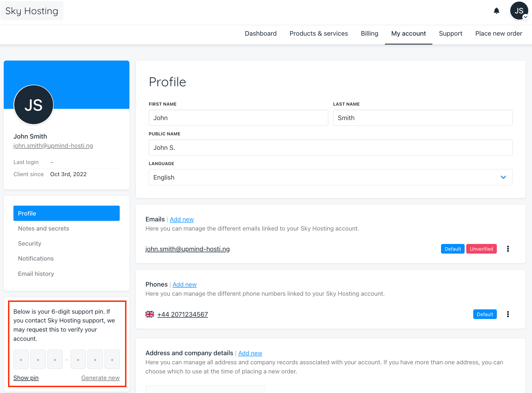
Task: Open the JS user avatar menu
Action: (x=519, y=11)
